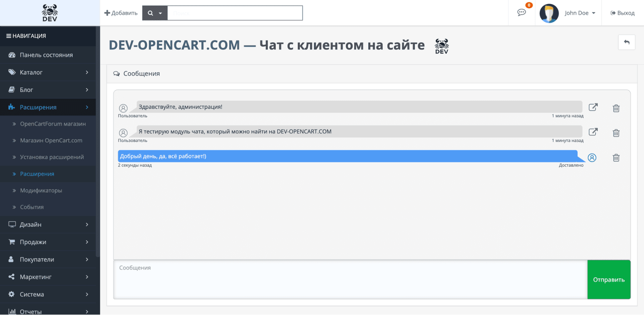
Task: Click the DEV crab logo beside the page title
Action: 442,46
